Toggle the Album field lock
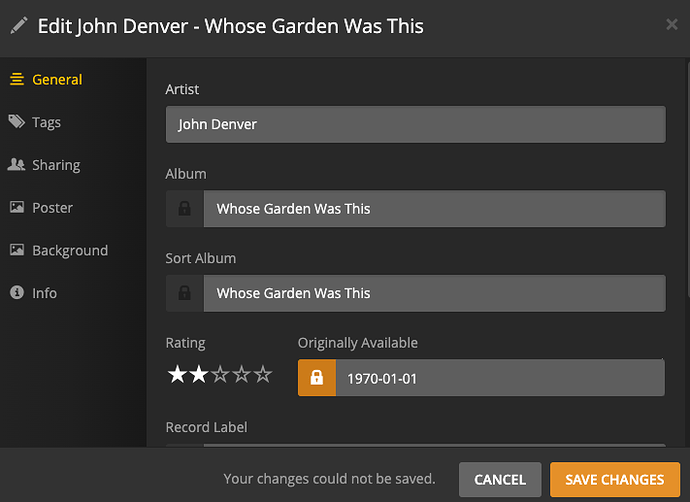This screenshot has height=502, width=690. (184, 209)
